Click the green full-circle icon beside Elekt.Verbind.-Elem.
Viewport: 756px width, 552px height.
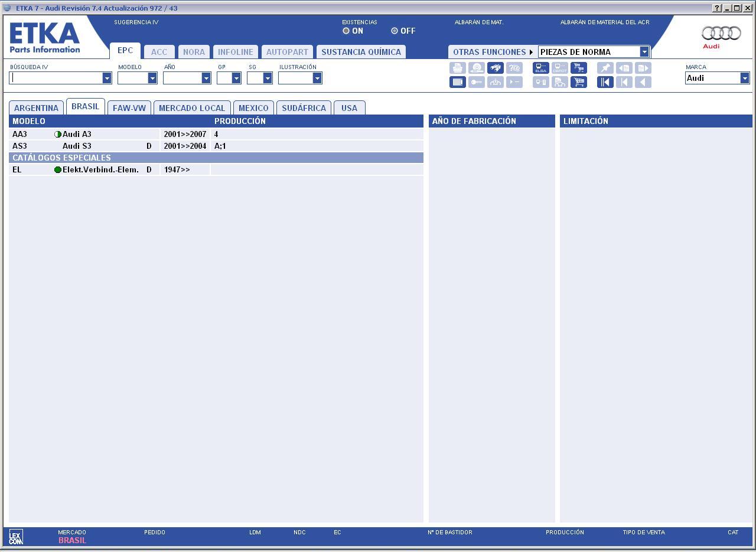point(58,169)
